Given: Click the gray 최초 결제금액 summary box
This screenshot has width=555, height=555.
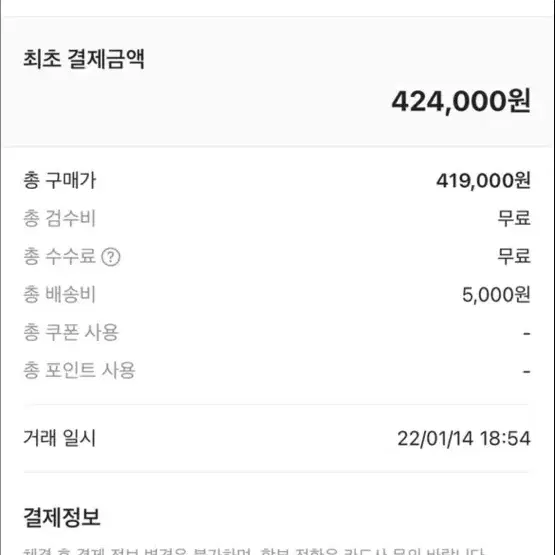Looking at the screenshot, I should pos(278,81).
